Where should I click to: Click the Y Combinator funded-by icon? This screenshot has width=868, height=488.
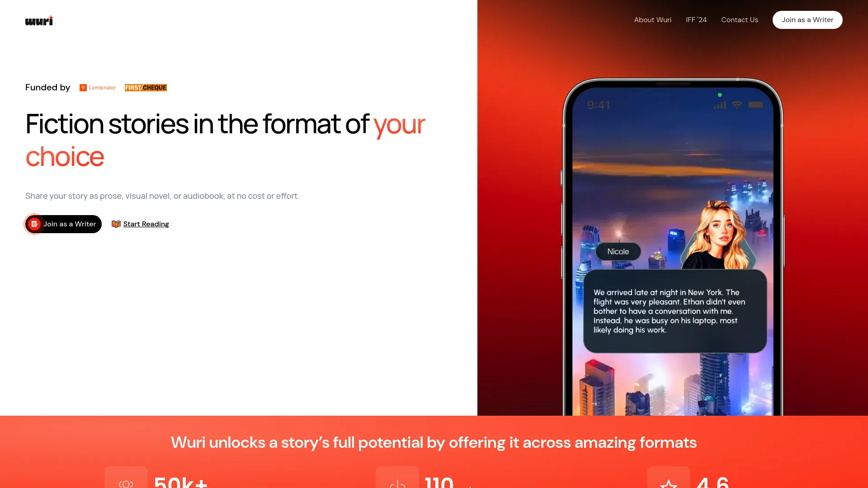98,88
